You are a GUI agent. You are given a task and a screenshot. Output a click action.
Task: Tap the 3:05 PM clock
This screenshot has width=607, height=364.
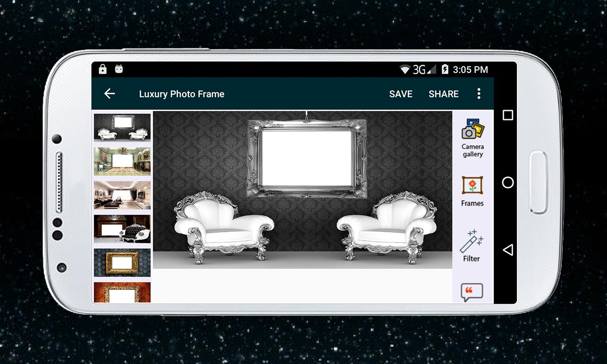tap(470, 70)
